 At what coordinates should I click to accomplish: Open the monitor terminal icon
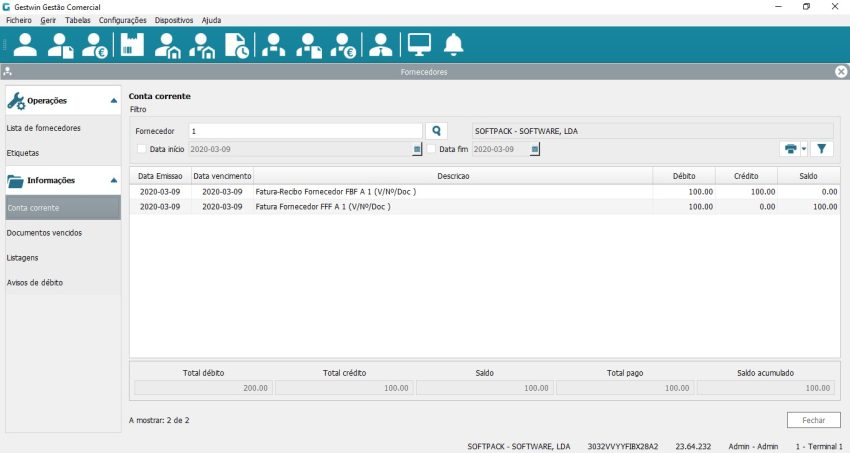click(x=418, y=45)
